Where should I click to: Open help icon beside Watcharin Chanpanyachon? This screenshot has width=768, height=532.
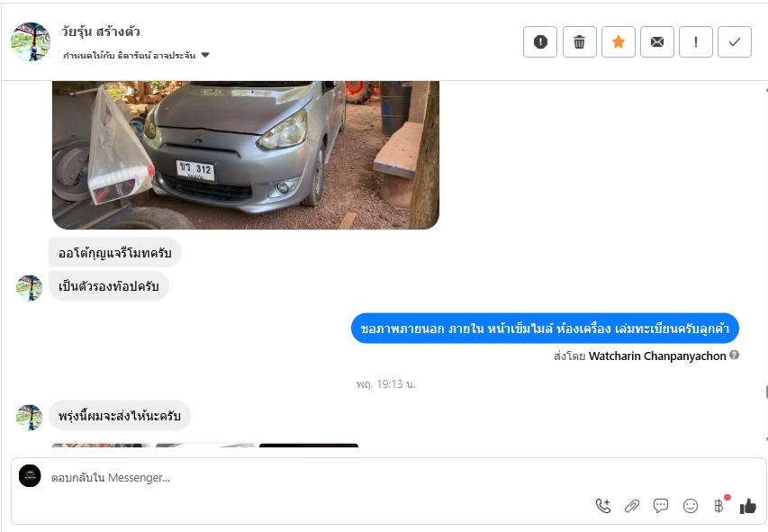pos(734,356)
